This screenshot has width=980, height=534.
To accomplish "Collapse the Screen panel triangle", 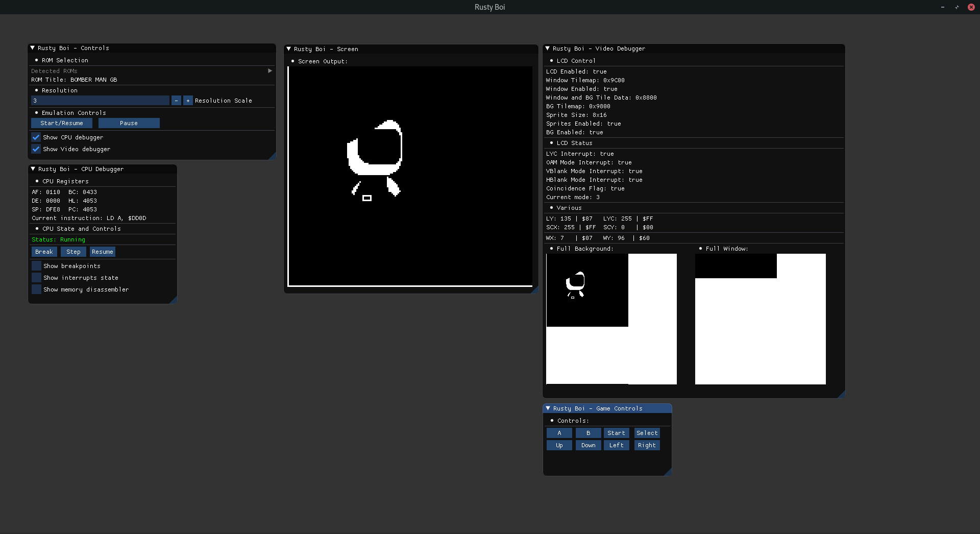I will tap(289, 49).
